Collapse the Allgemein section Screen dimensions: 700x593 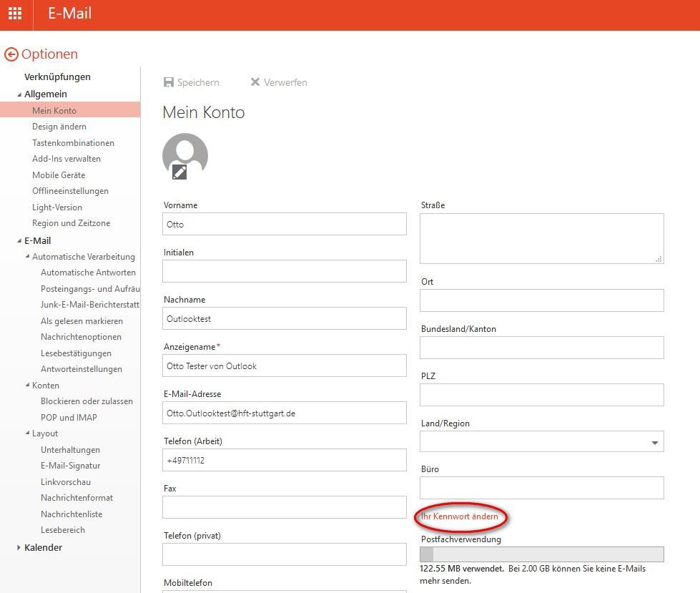19,94
